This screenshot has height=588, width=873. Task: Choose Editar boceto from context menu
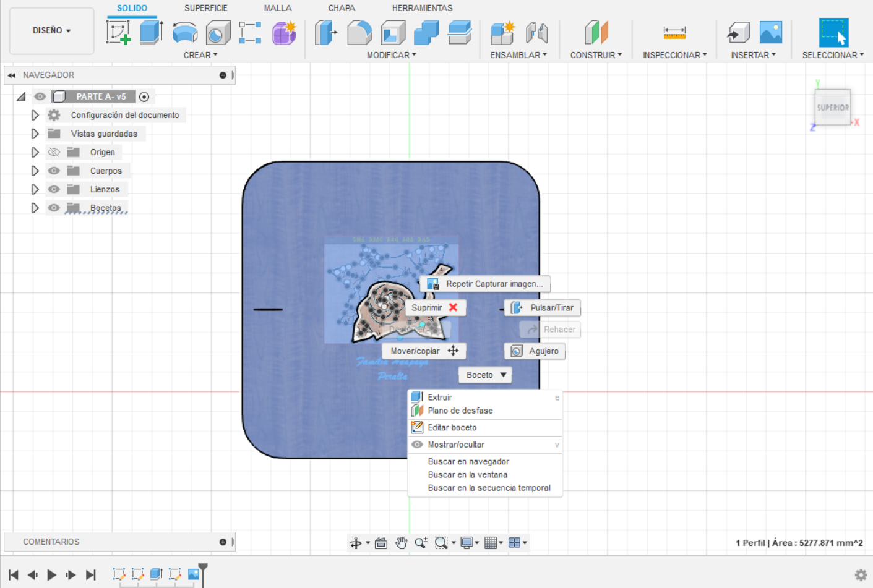point(452,427)
